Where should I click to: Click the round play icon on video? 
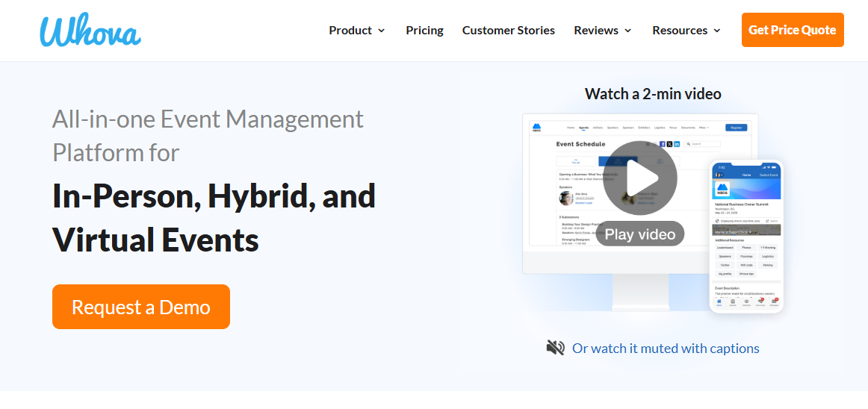click(x=640, y=178)
